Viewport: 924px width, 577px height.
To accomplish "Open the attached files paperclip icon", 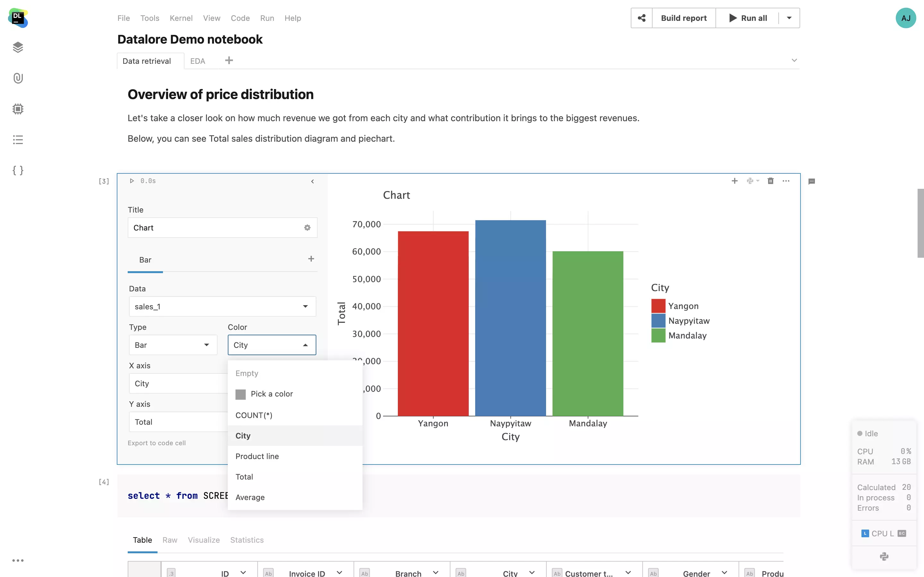I will tap(18, 78).
